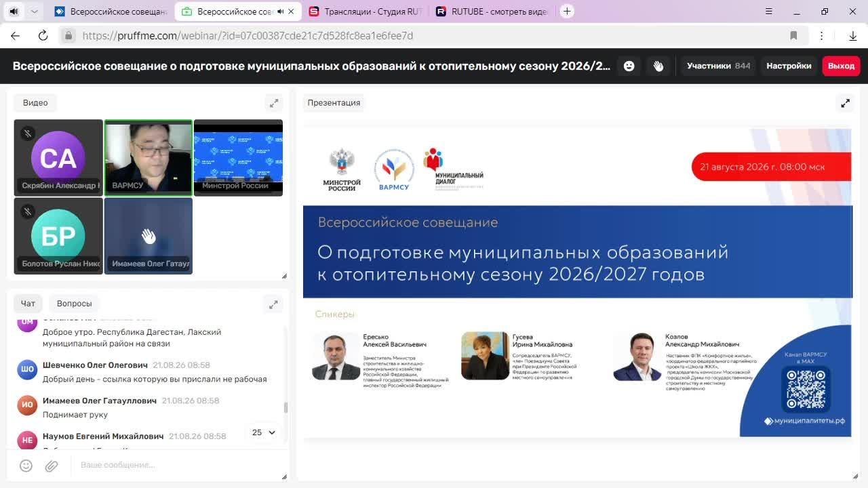868x488 pixels.
Task: Switch to the Вопросы tab
Action: (x=74, y=304)
